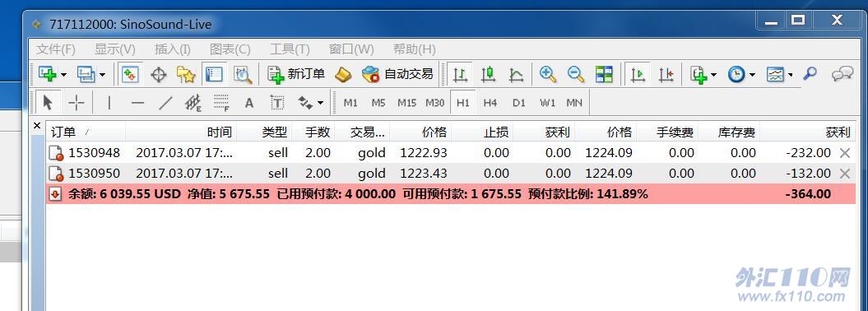Open the 工具(T) menu

coord(290,49)
